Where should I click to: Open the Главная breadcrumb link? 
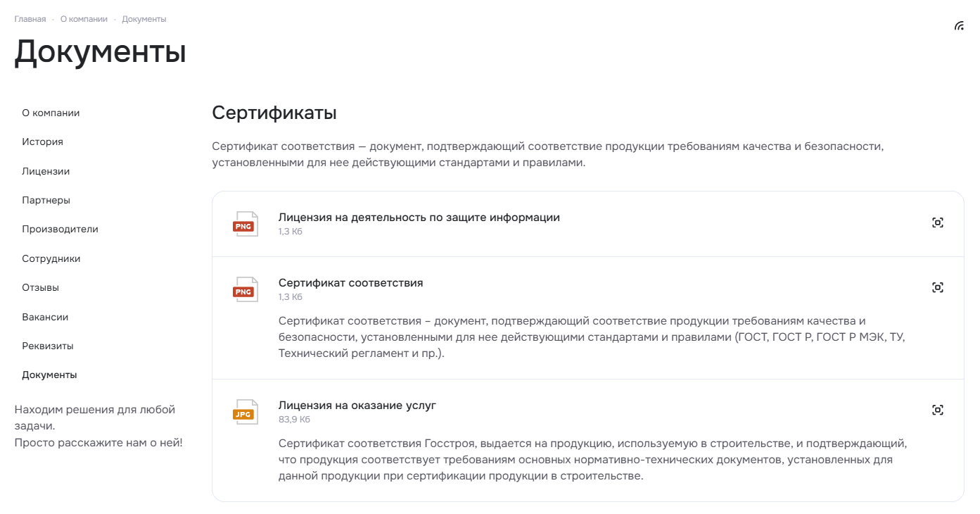pos(30,19)
